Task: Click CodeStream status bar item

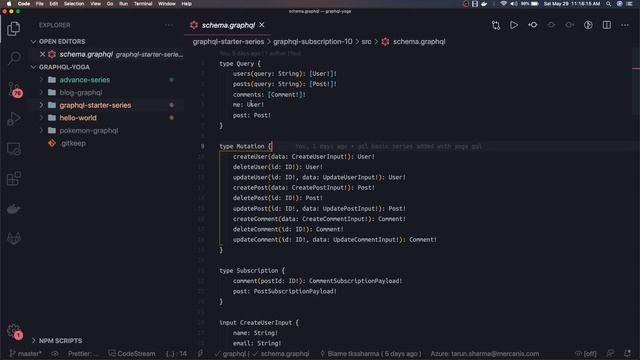Action: 132,353
